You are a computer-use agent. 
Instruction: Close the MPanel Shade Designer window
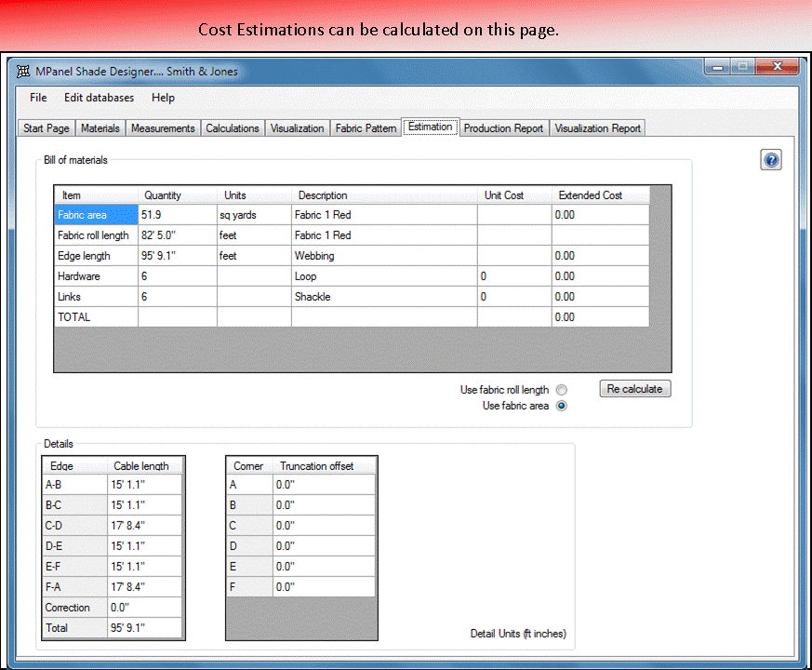tap(778, 67)
